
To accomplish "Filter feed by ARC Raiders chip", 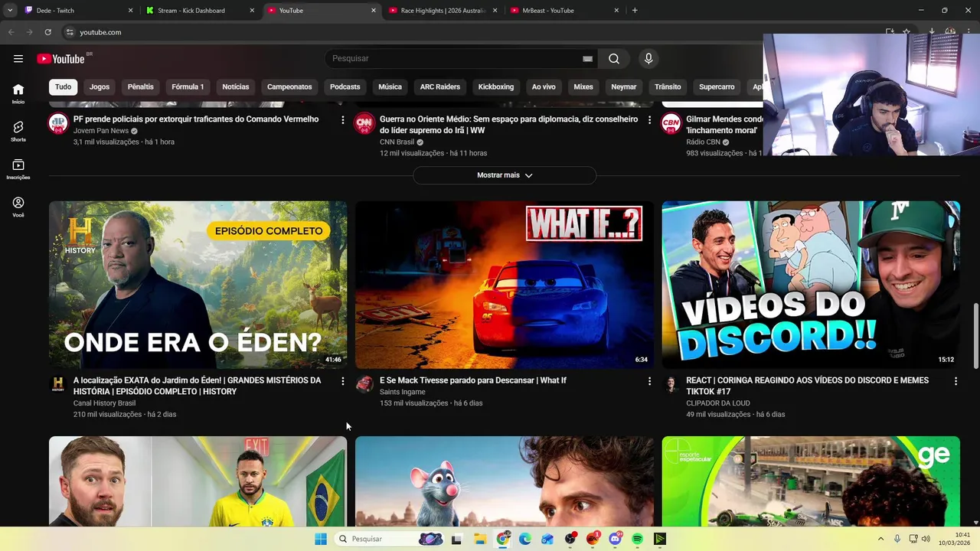I will click(x=440, y=87).
